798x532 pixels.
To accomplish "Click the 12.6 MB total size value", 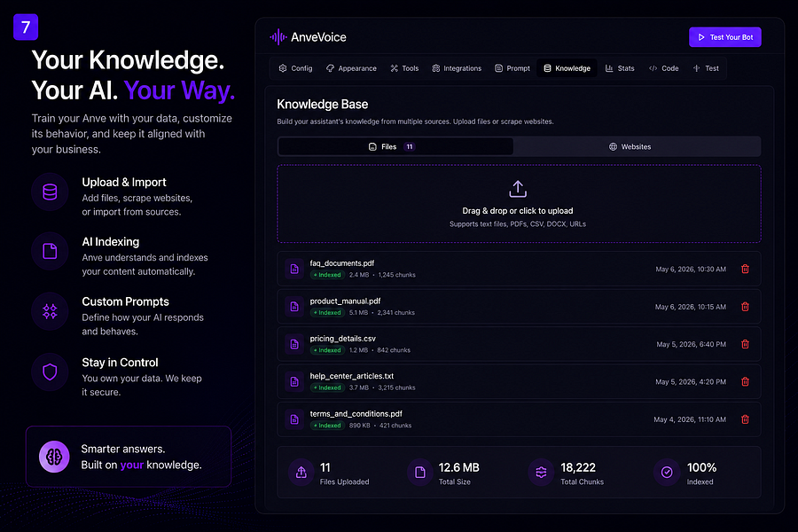I will (459, 467).
